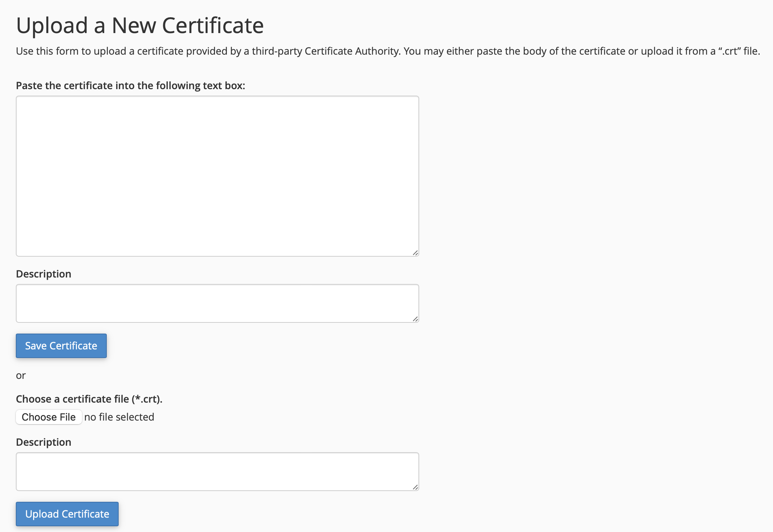
Task: Focus the Description field above Save Certificate
Action: [217, 303]
